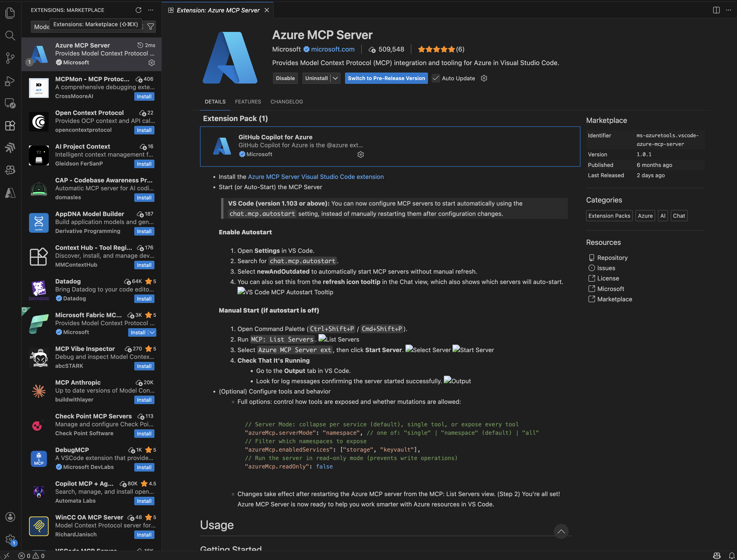The width and height of the screenshot is (737, 560).
Task: Click the filter extensions funnel icon
Action: (x=151, y=27)
